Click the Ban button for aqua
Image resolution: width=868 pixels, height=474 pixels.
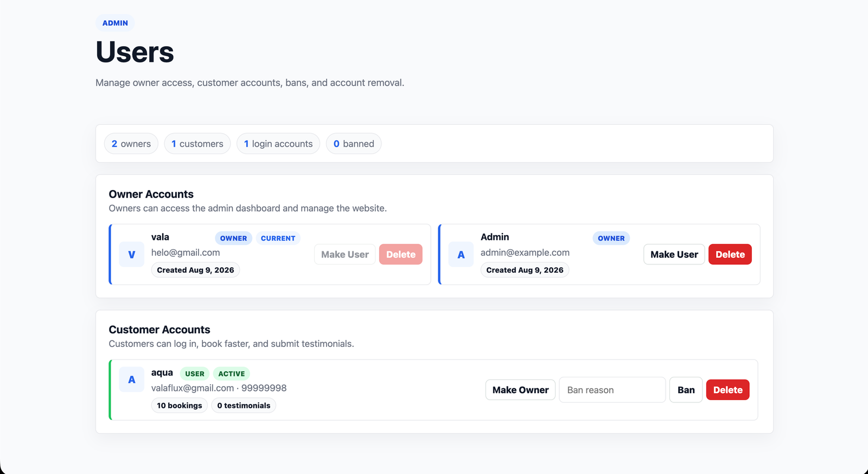(x=686, y=390)
